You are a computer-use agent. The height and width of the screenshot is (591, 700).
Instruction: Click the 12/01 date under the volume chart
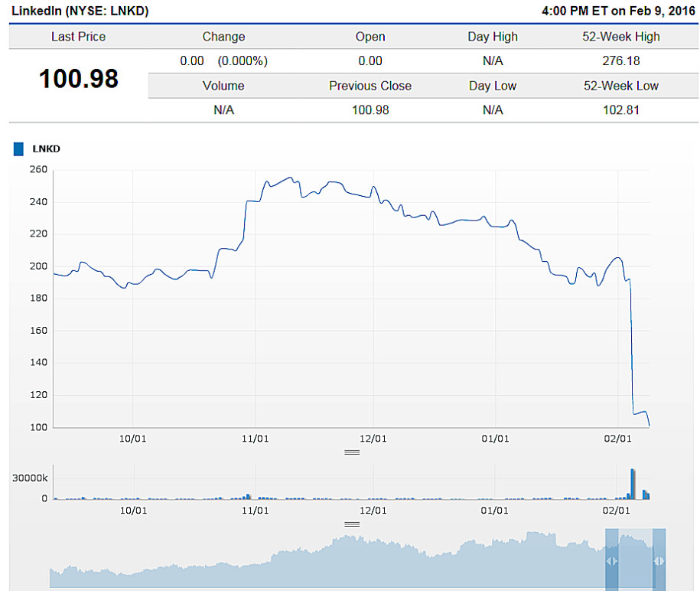pyautogui.click(x=373, y=511)
